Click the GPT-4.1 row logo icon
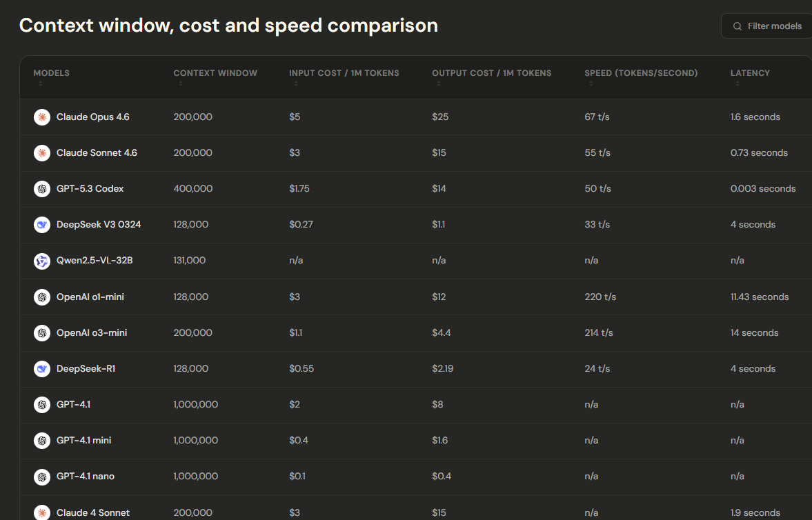 [42, 405]
